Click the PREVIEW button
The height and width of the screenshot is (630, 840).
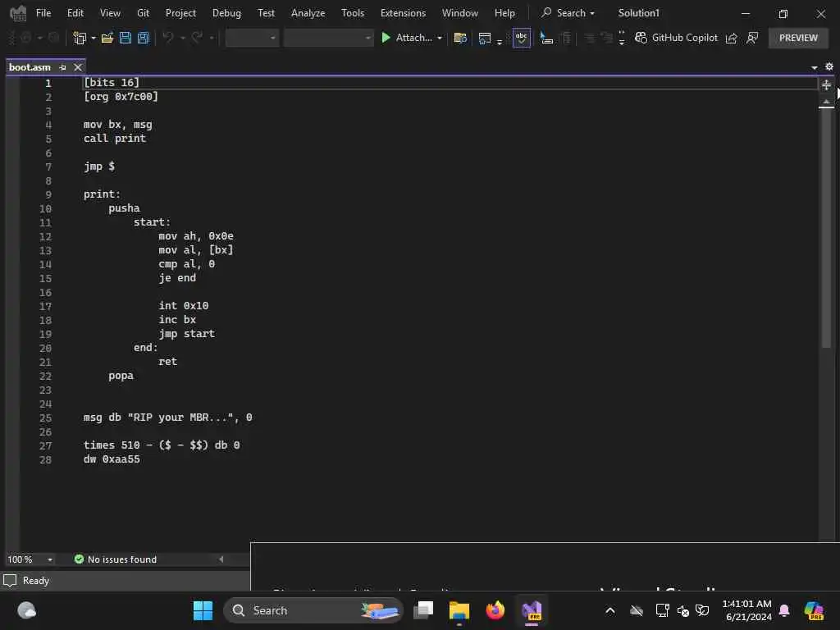tap(798, 38)
